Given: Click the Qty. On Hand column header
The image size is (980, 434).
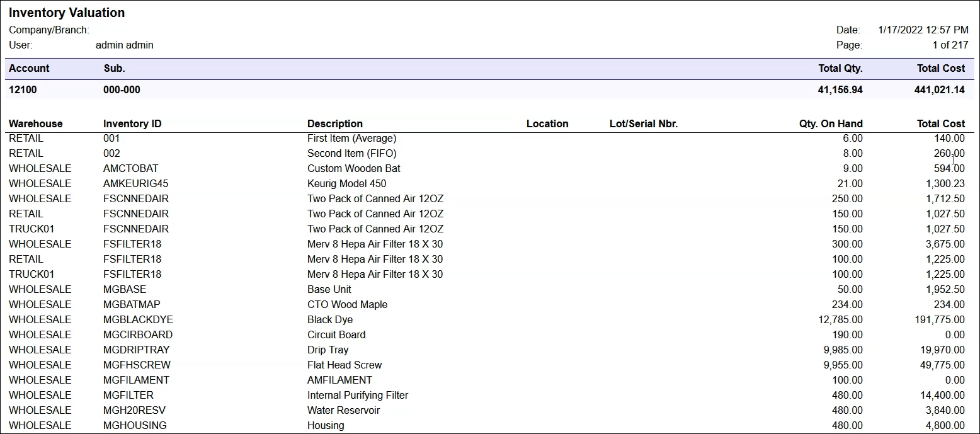Looking at the screenshot, I should click(x=831, y=123).
